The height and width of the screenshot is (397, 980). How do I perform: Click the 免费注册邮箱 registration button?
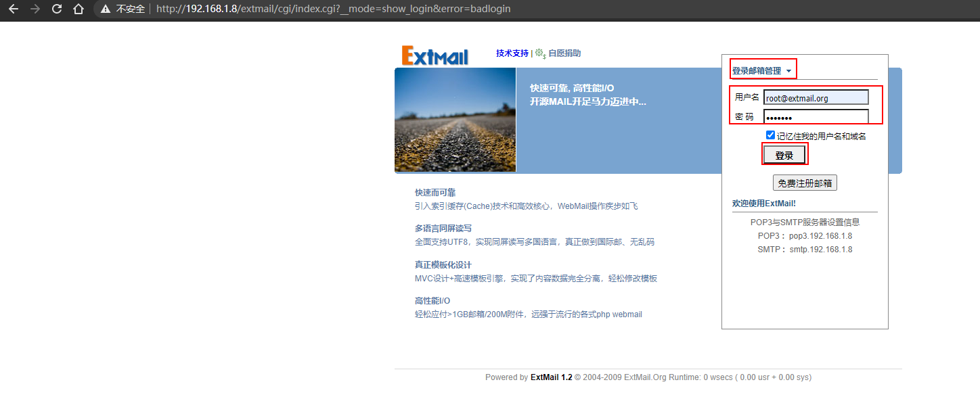pyautogui.click(x=805, y=182)
